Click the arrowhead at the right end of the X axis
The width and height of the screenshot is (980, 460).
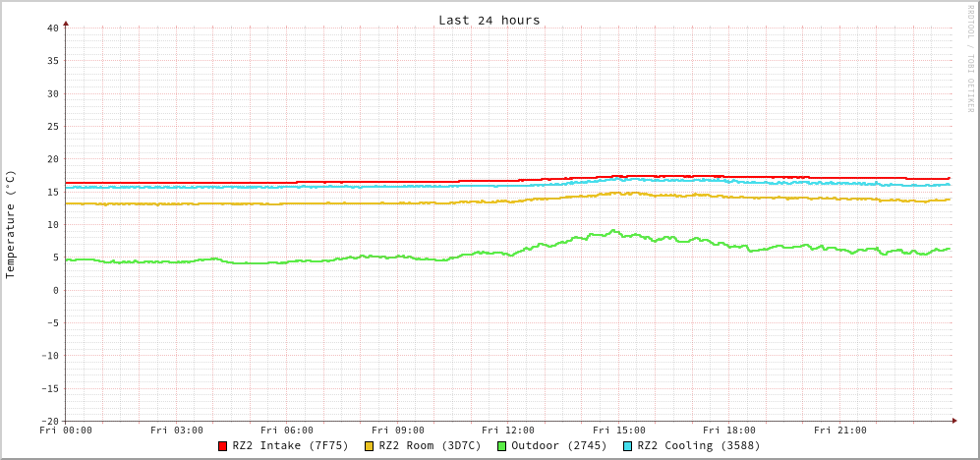pyautogui.click(x=953, y=421)
